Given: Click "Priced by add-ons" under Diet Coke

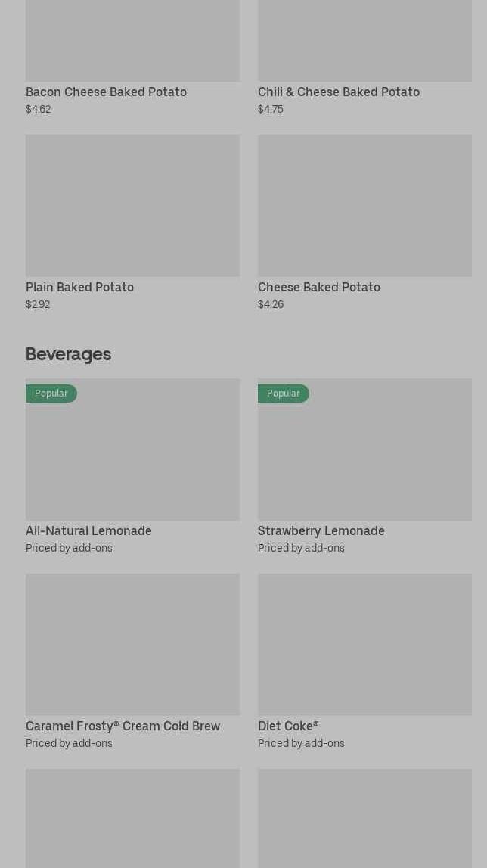Looking at the screenshot, I should tap(301, 743).
